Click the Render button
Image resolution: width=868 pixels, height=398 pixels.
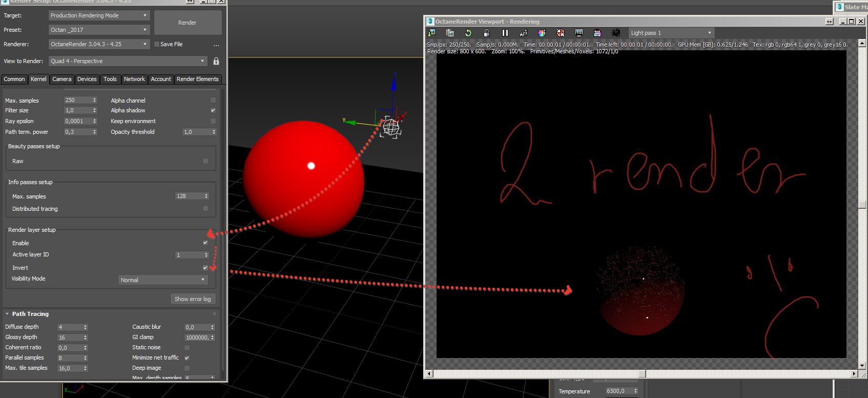click(x=188, y=23)
